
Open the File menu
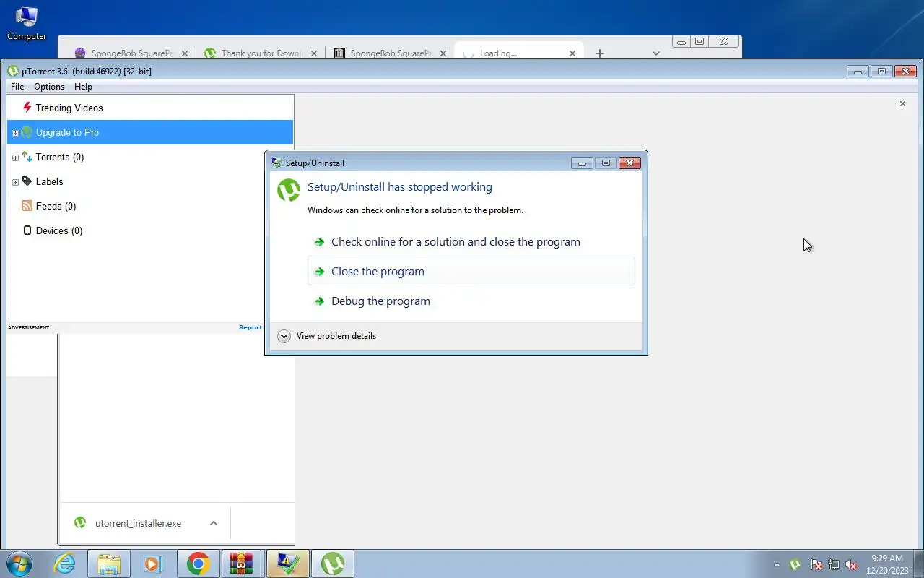point(17,87)
